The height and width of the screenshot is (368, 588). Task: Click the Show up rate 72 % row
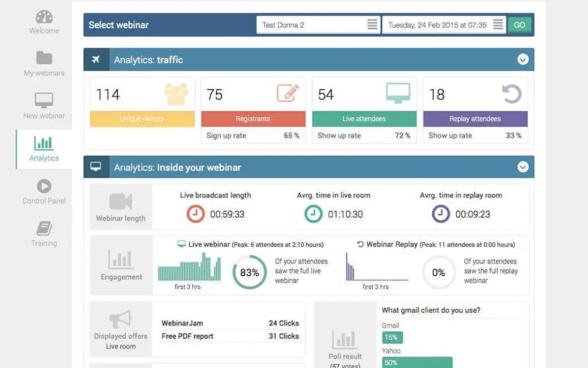click(x=364, y=135)
